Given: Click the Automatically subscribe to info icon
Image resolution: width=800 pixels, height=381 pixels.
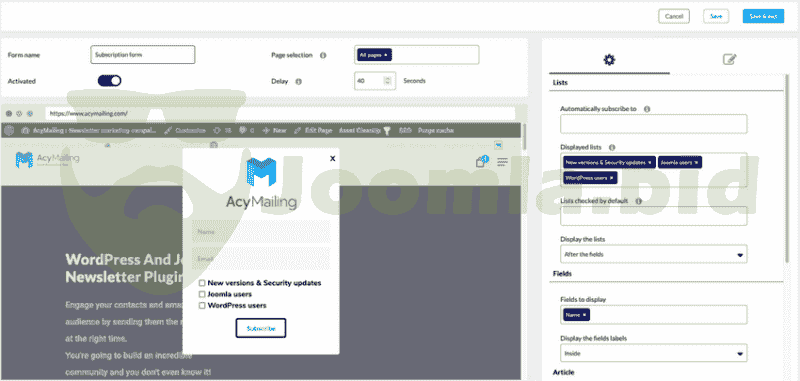Looking at the screenshot, I should pyautogui.click(x=647, y=109).
